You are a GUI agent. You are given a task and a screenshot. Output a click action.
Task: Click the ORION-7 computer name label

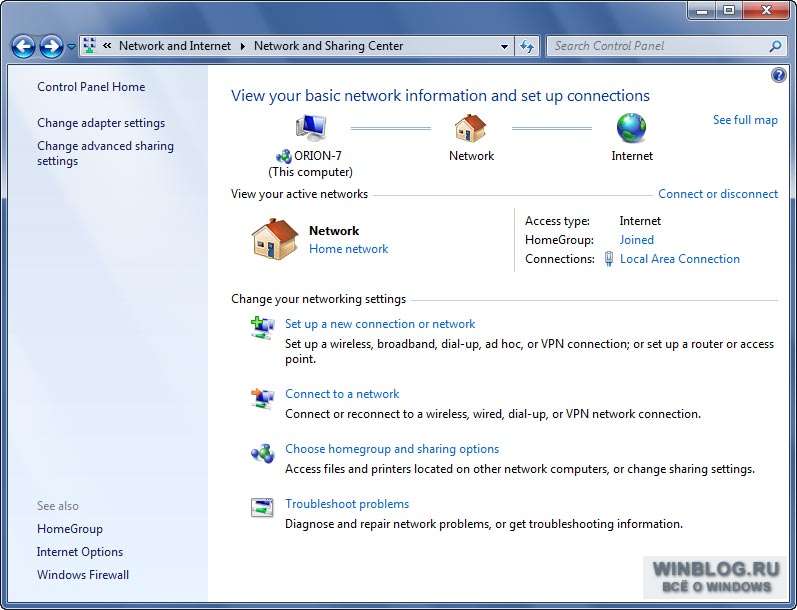pos(318,156)
